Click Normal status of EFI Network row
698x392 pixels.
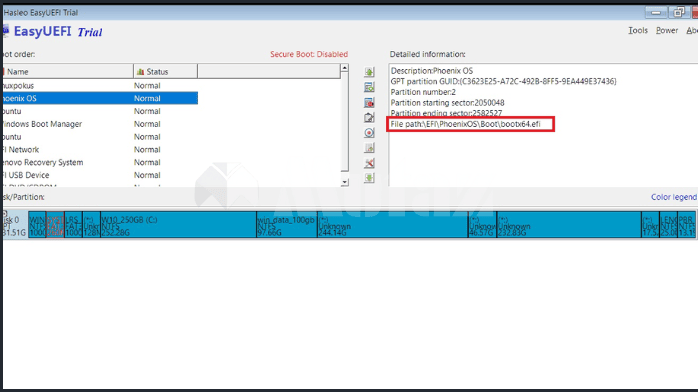[x=147, y=150]
